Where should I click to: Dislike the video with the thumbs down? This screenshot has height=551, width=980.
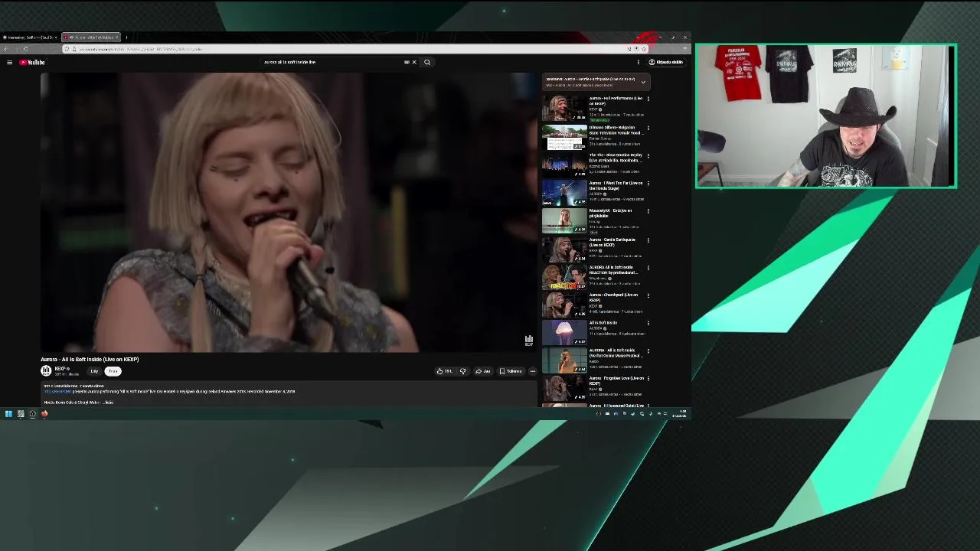click(462, 371)
